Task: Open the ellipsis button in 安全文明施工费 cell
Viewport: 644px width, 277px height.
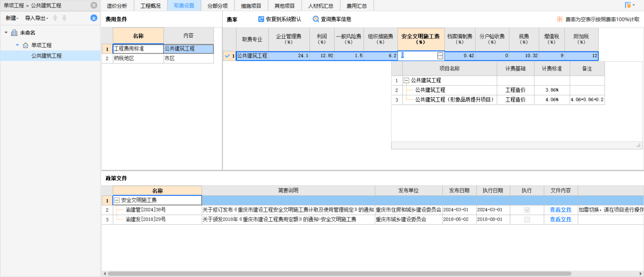Action: coord(440,56)
